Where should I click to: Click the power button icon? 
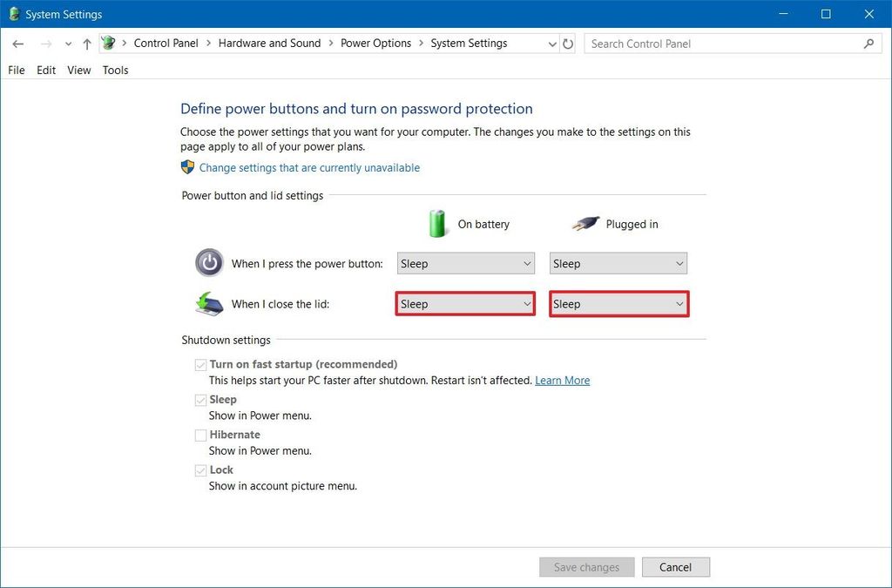(209, 262)
